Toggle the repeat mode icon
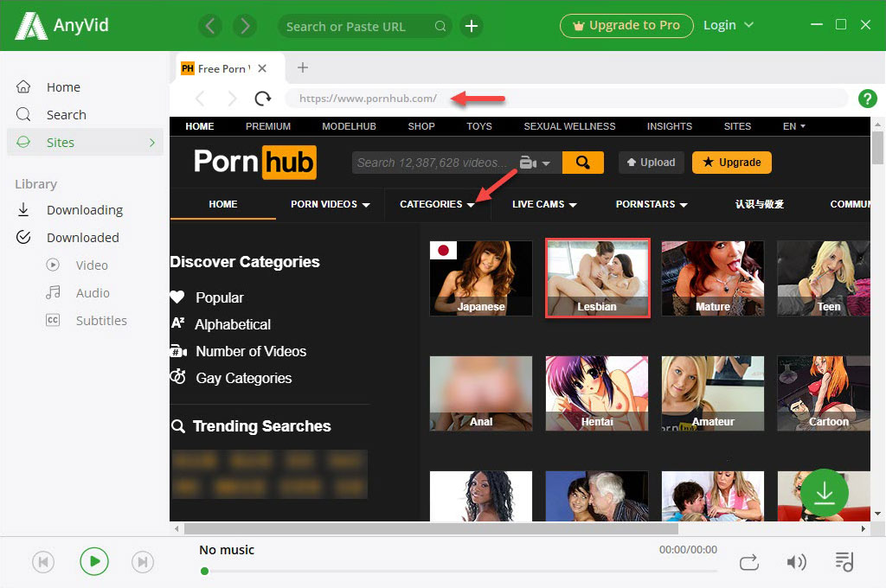 tap(748, 563)
